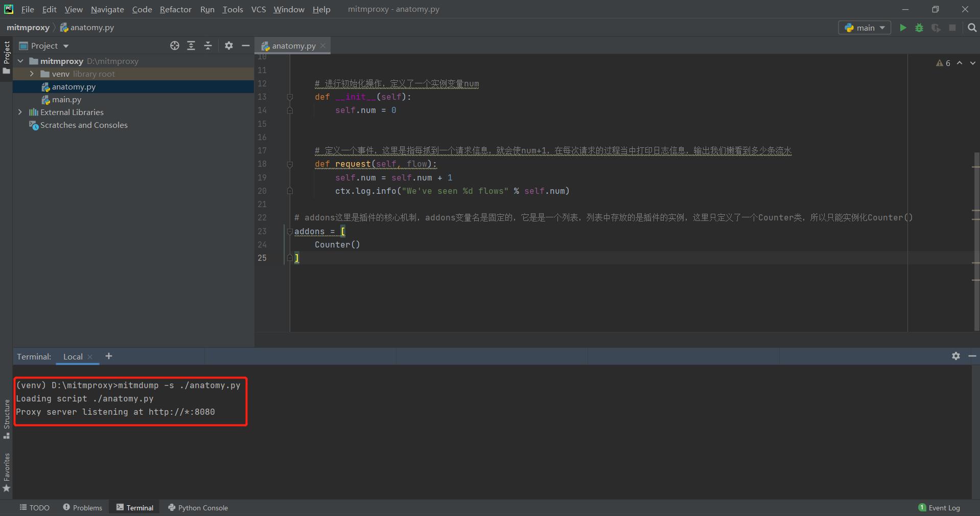Viewport: 980px width, 516px height.
Task: Open the TODO tool window
Action: 35,507
